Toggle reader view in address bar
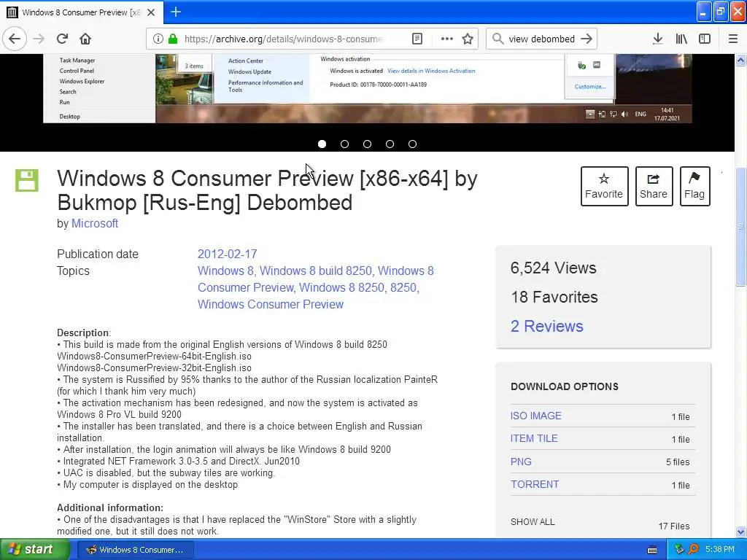Image resolution: width=747 pixels, height=560 pixels. [x=417, y=39]
